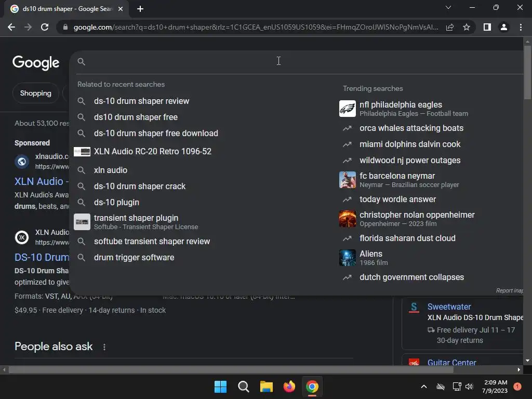Open the Windows Start menu

pos(220,387)
